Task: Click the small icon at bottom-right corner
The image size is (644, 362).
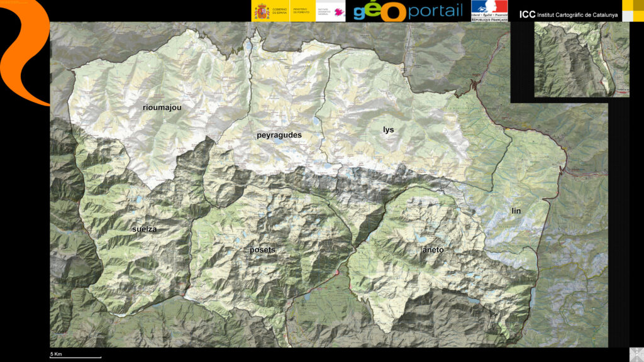Action: point(636,354)
